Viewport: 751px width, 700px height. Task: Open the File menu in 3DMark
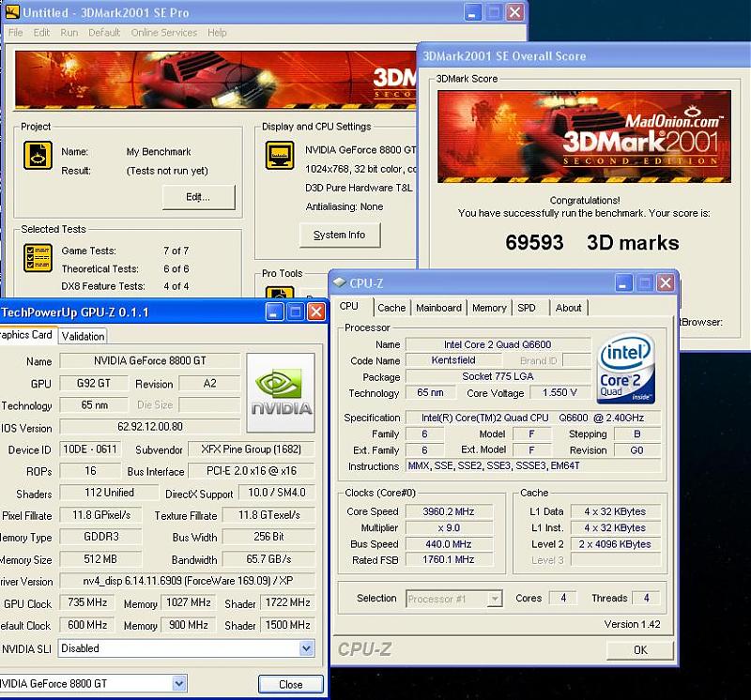[15, 33]
